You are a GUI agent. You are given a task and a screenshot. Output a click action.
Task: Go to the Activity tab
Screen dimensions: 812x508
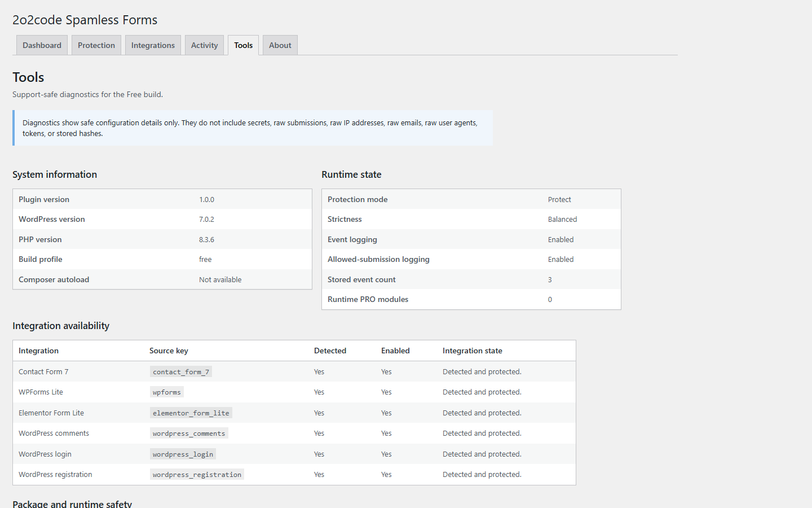[204, 45]
